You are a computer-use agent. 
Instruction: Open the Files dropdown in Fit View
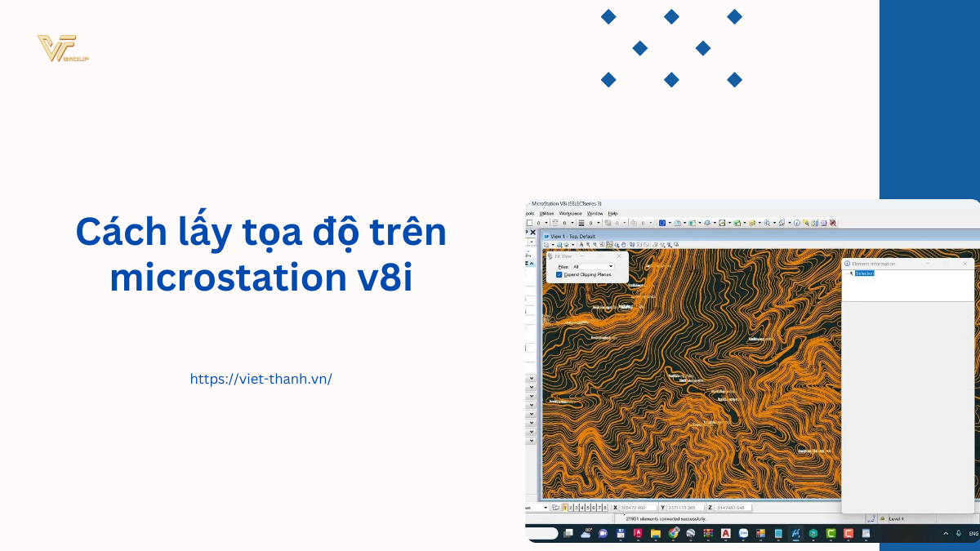tap(593, 266)
